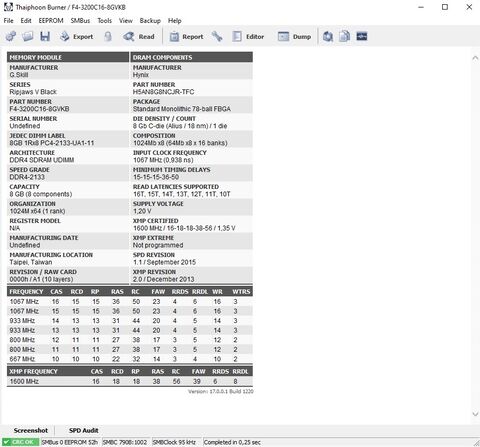Image resolution: width=480 pixels, height=447 pixels.
Task: Open the Edit menu
Action: point(26,21)
